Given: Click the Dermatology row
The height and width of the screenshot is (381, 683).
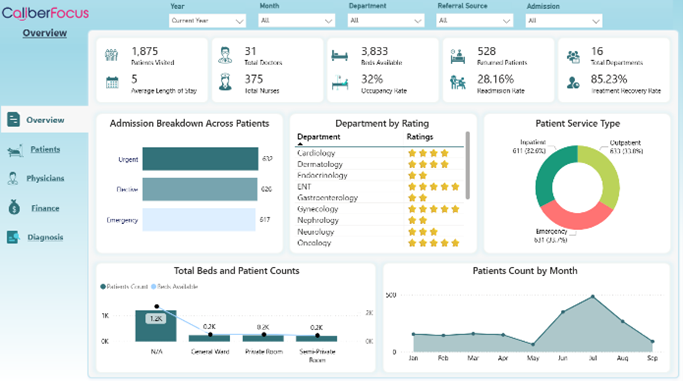Looking at the screenshot, I should click(379, 164).
